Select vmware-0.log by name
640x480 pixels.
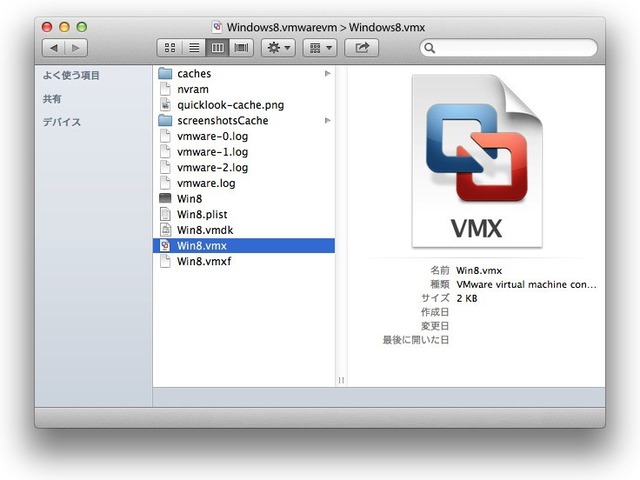tap(212, 136)
